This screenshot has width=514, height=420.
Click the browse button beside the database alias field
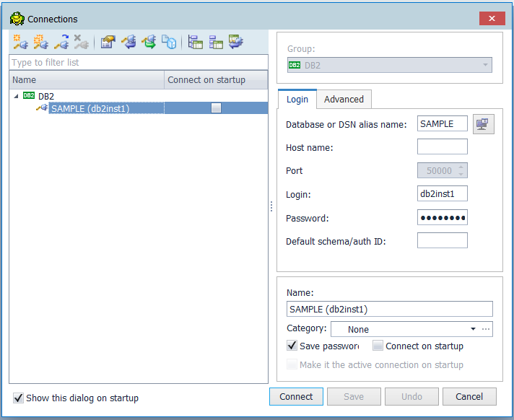483,124
